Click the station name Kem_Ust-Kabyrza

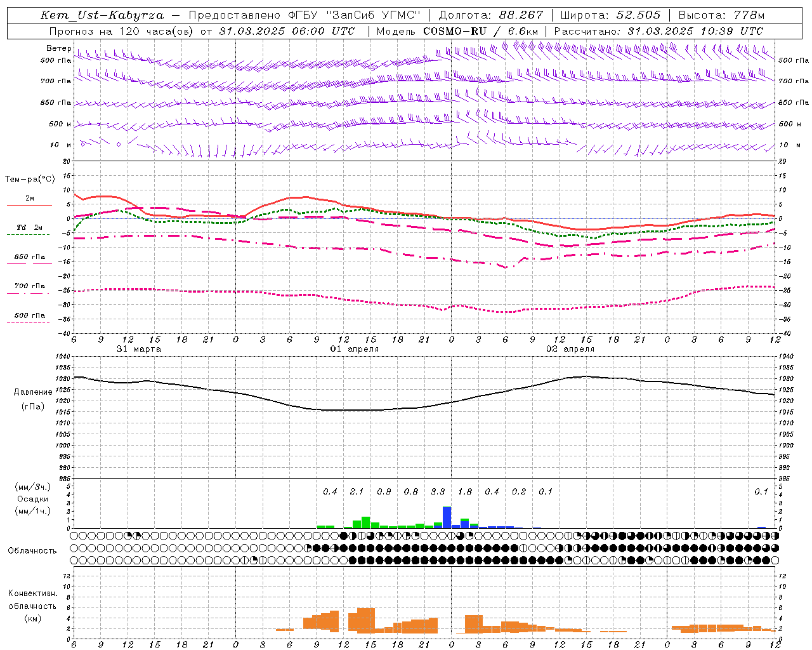(102, 15)
